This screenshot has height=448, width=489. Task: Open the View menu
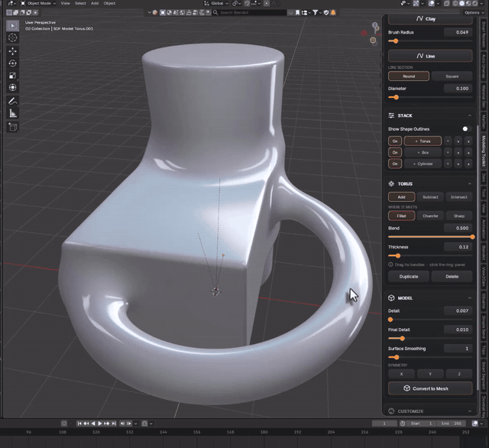65,3
